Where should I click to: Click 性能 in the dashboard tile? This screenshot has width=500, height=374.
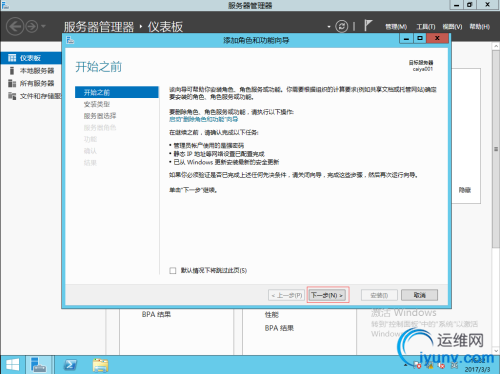(x=272, y=314)
